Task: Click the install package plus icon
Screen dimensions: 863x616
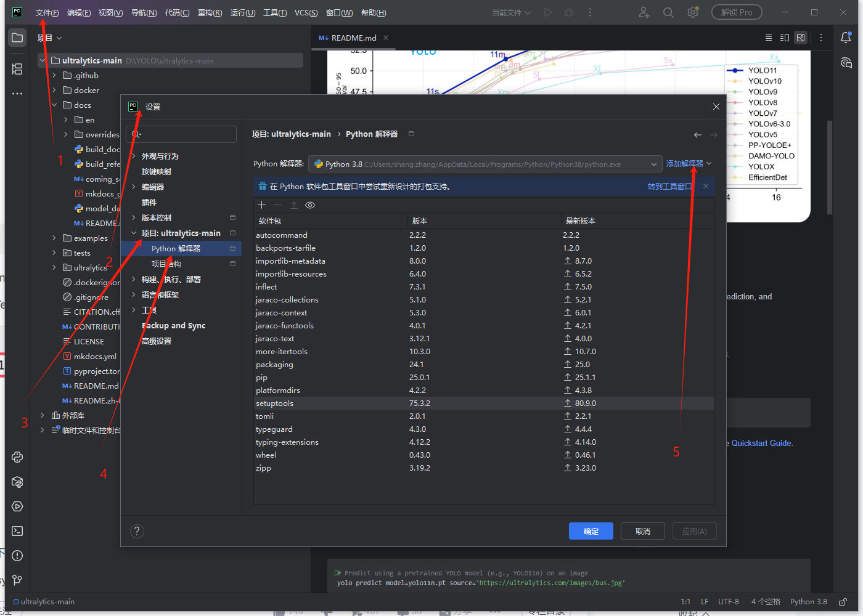Action: pos(261,205)
